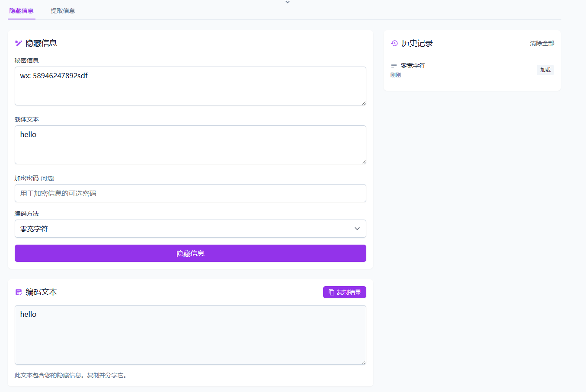The width and height of the screenshot is (586, 392).
Task: Click resize handle of 秘密信息 text area
Action: click(x=364, y=103)
